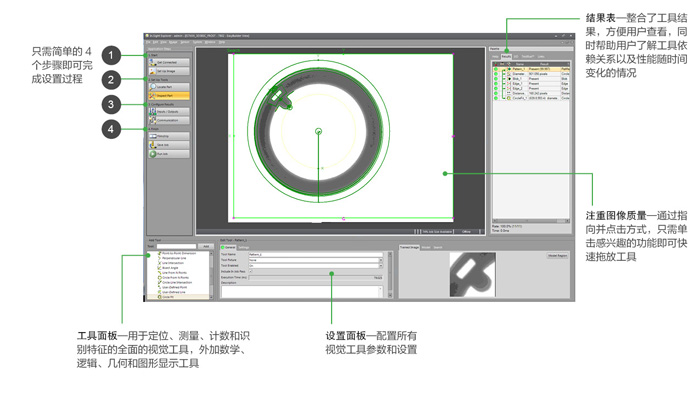Switch to Model tab beside Trained Image
Viewport: 700px width, 398px height.
pyautogui.click(x=426, y=247)
